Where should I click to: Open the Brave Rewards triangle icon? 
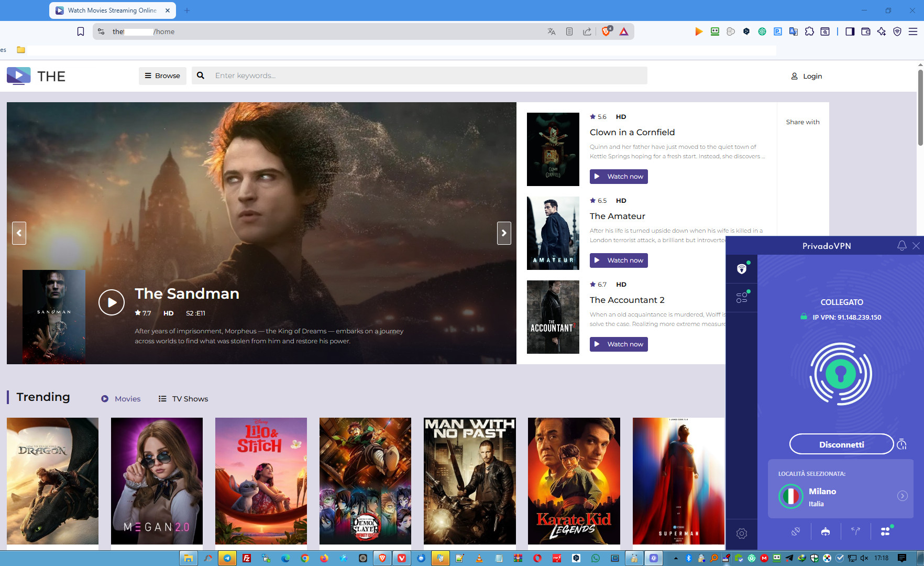(x=624, y=31)
